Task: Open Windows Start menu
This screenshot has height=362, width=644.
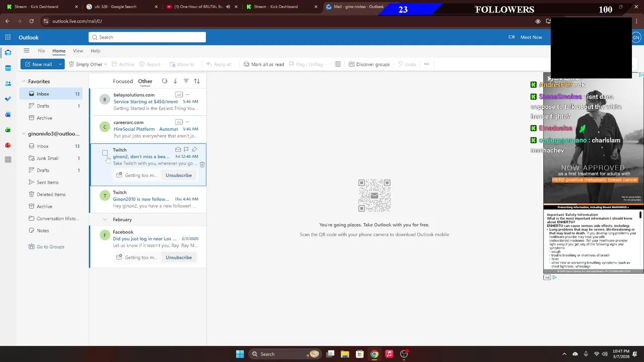Action: (240, 354)
